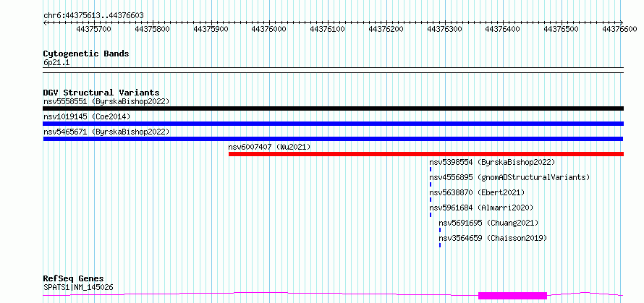Screen dimensions: 644x303
Task: Select the small blue marker under nsv5638870
Action: click(431, 200)
